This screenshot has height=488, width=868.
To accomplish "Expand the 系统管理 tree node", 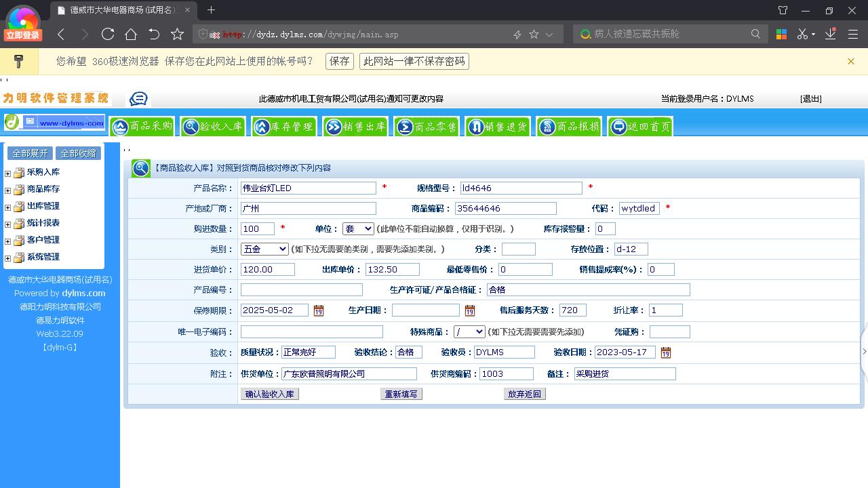I will point(7,257).
